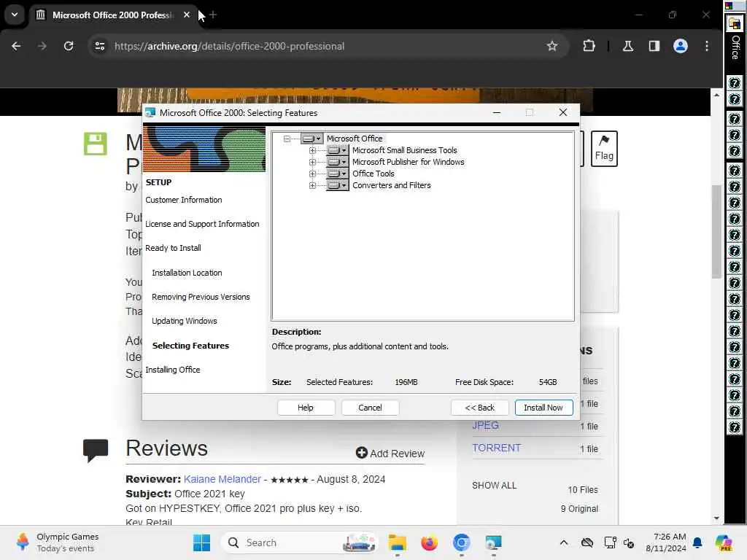
Task: Click the 'Customer Information' setup step
Action: click(184, 200)
